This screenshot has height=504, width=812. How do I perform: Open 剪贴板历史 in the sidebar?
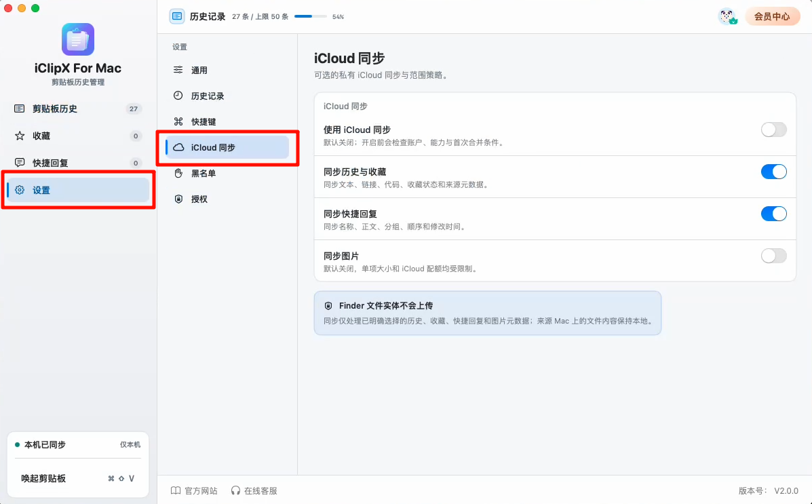[78, 109]
